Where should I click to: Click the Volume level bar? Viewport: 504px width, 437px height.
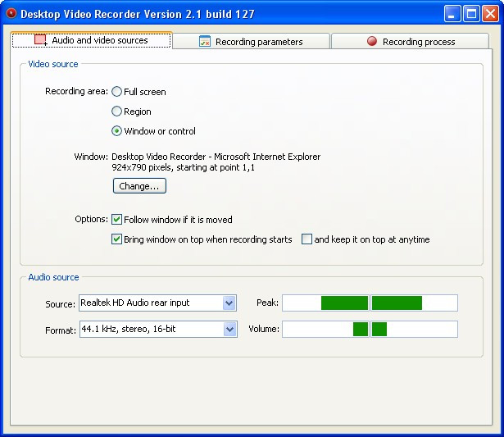(370, 330)
